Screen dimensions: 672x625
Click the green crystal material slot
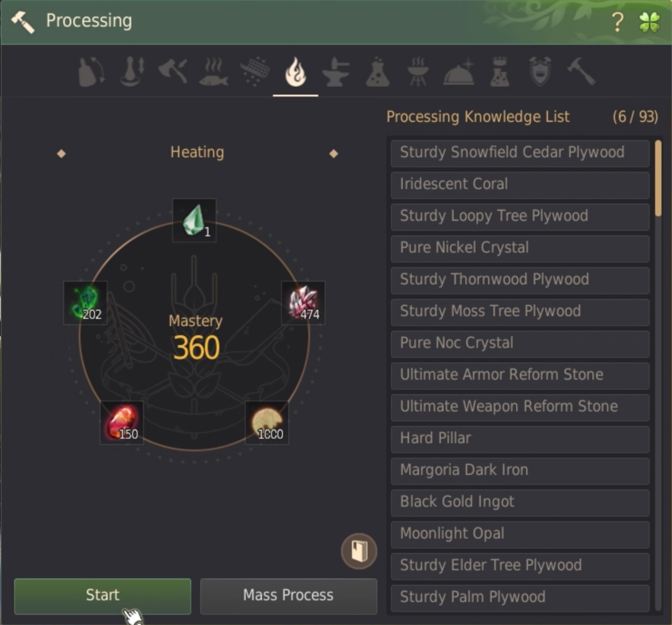coord(194,220)
